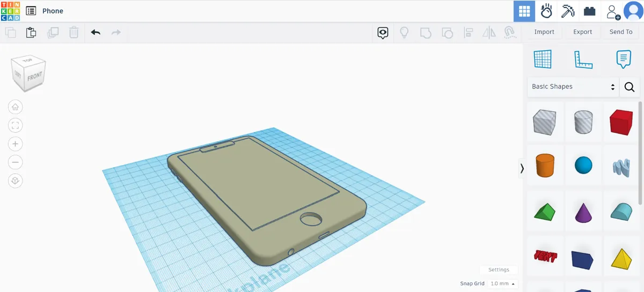Image resolution: width=644 pixels, height=292 pixels.
Task: Select the 3D Design grid view icon
Action: 524,11
